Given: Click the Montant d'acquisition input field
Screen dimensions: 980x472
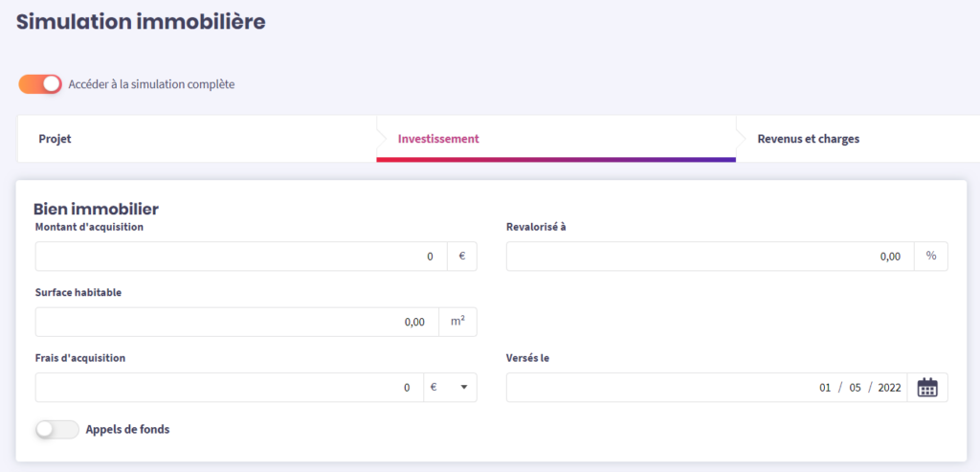Looking at the screenshot, I should (240, 257).
